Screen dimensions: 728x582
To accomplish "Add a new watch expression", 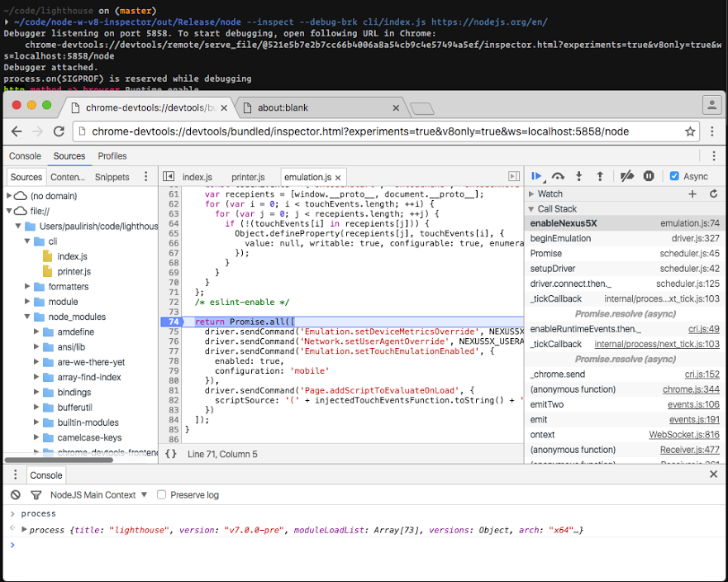I will point(692,193).
